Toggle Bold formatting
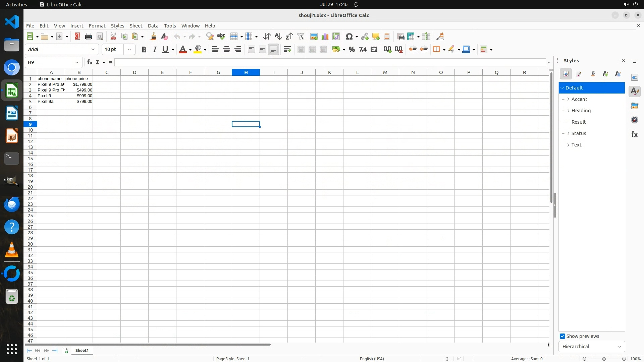Image resolution: width=644 pixels, height=362 pixels. click(x=144, y=50)
